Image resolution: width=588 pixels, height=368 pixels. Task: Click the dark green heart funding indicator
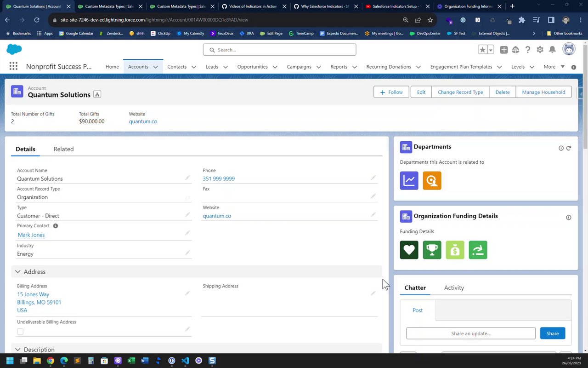(409, 250)
